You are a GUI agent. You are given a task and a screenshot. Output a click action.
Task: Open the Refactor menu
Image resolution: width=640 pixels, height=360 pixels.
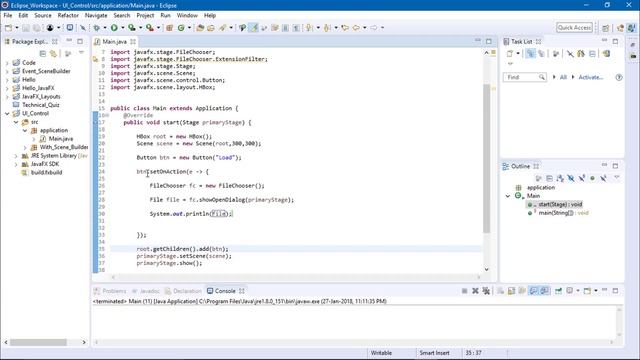68,16
